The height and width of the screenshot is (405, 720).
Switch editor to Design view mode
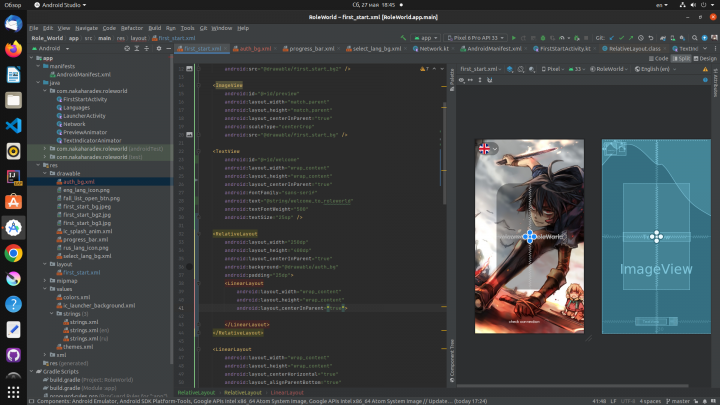707,59
